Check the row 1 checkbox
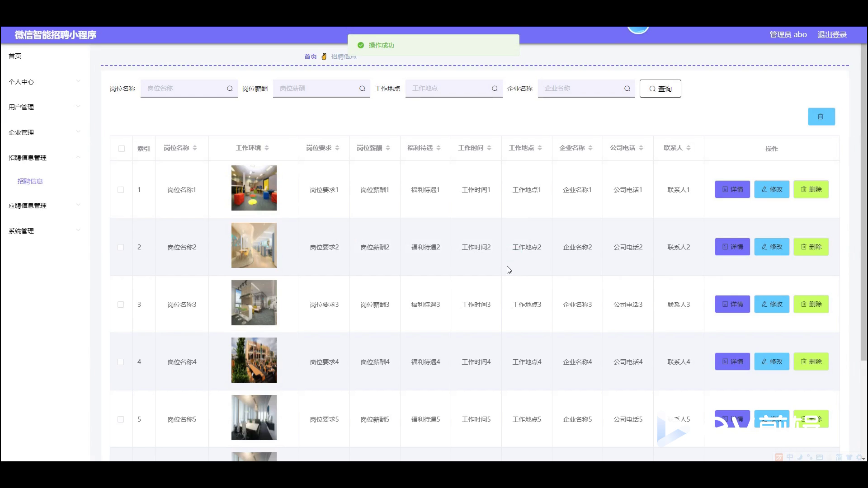 point(121,190)
